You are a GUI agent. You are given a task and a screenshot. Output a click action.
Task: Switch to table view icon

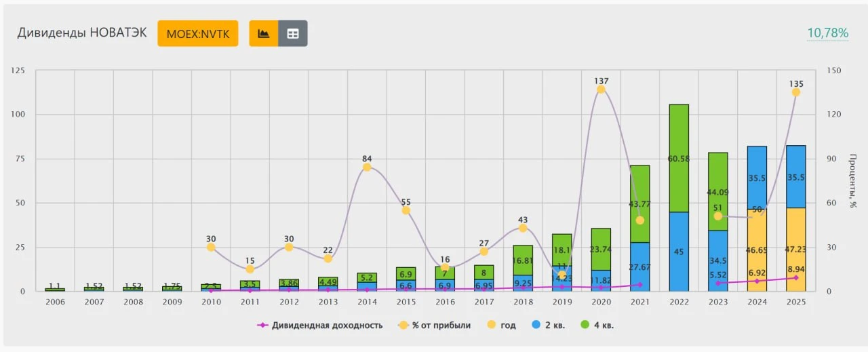[293, 33]
